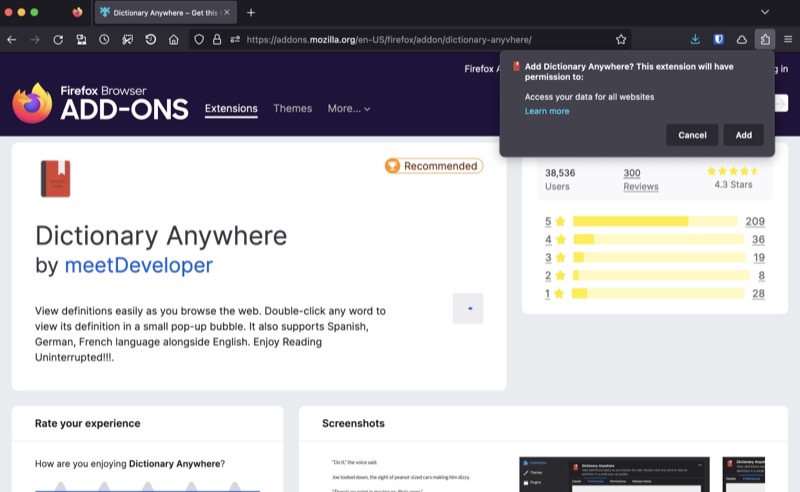Open the meetDeveloper author link
Image resolution: width=800 pixels, height=492 pixels.
[x=138, y=265]
